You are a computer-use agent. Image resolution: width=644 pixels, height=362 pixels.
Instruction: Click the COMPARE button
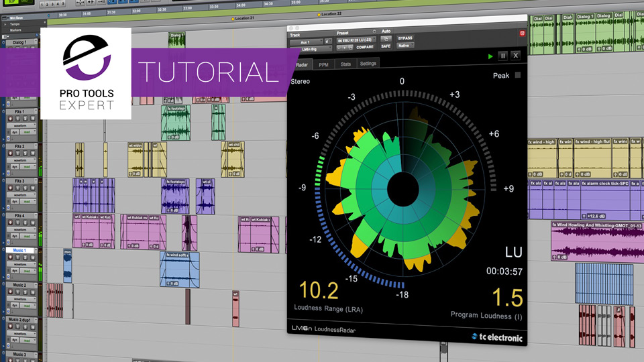(x=365, y=47)
